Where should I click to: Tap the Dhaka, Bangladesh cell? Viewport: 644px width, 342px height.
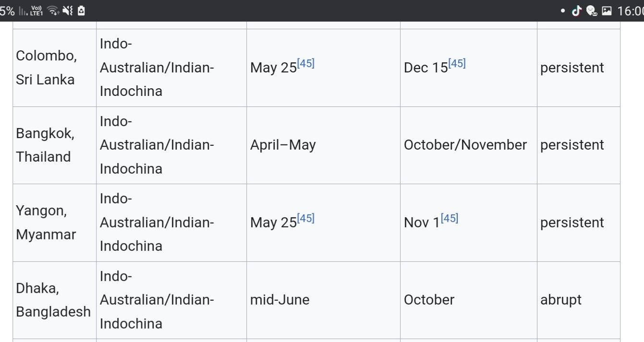click(x=53, y=300)
